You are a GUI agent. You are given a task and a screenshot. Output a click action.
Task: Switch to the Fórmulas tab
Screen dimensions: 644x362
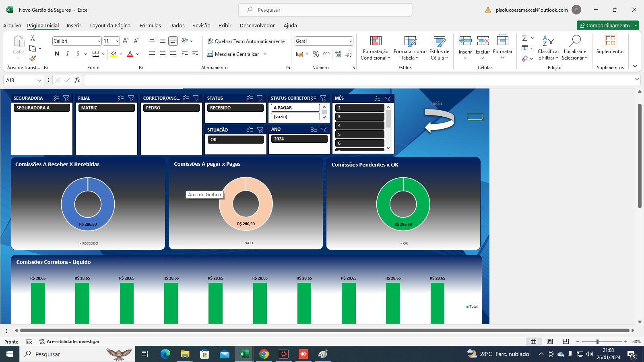[150, 25]
